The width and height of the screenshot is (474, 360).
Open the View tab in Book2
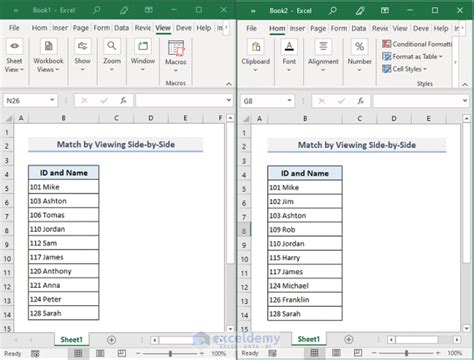pyautogui.click(x=400, y=29)
